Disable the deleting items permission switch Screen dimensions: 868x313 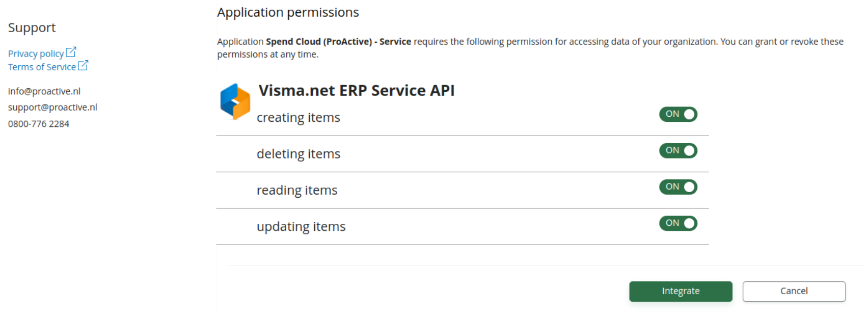click(678, 150)
